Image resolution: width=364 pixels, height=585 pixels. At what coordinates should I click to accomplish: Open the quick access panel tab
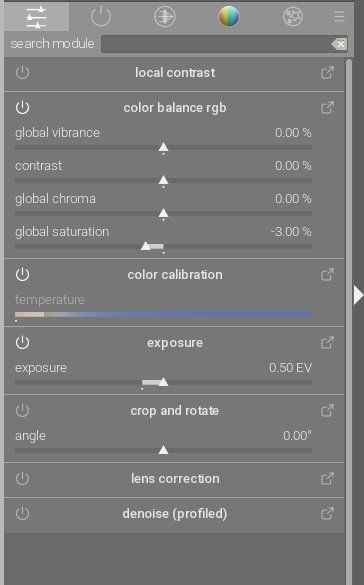pyautogui.click(x=37, y=17)
